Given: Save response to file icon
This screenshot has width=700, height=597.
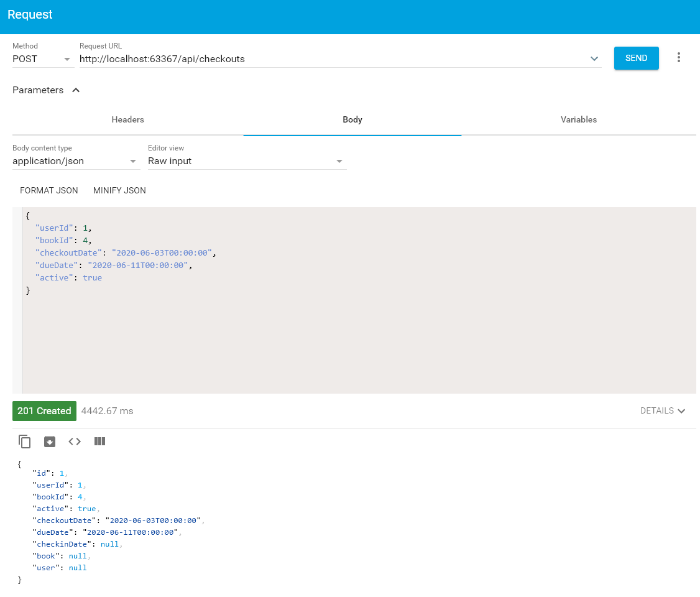Looking at the screenshot, I should point(50,442).
